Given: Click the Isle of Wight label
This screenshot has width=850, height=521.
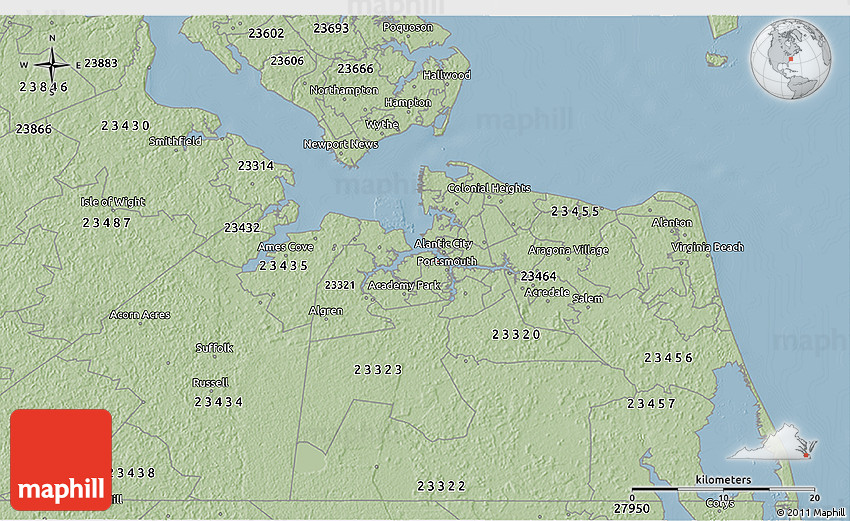Looking at the screenshot, I should (113, 202).
